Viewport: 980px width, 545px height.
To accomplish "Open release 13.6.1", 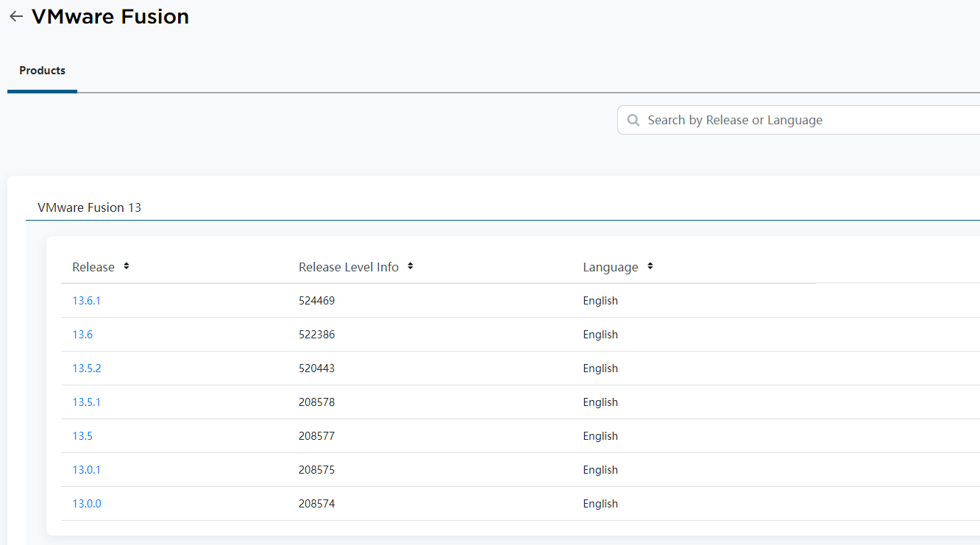I will [86, 301].
